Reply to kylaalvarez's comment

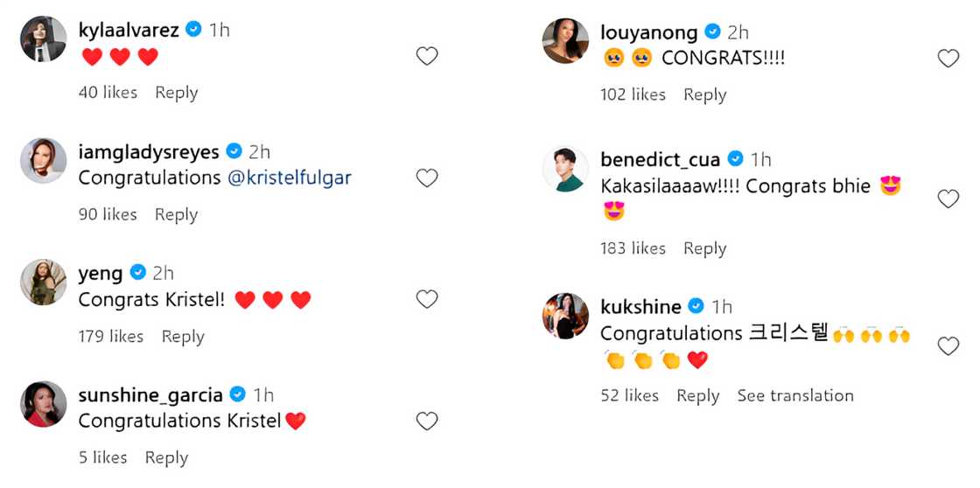click(x=176, y=93)
